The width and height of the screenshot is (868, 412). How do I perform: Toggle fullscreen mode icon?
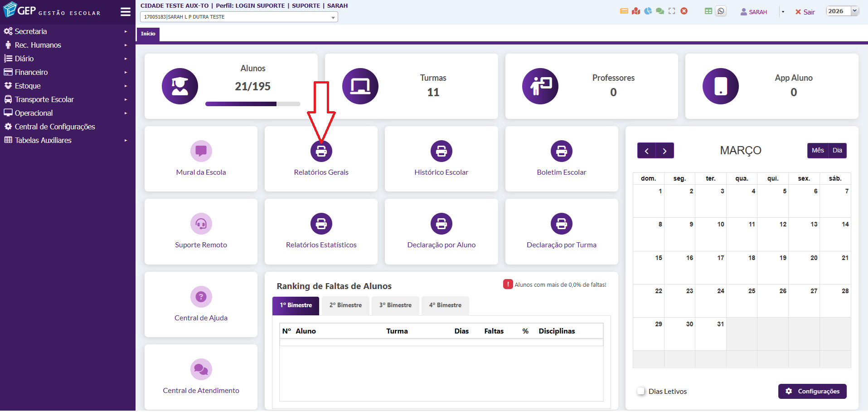coord(672,11)
